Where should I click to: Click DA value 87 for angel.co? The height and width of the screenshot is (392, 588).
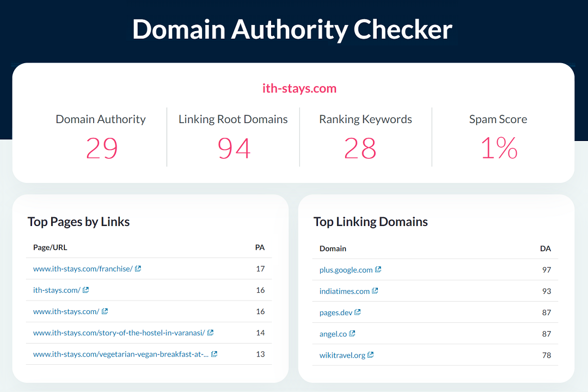(x=547, y=334)
